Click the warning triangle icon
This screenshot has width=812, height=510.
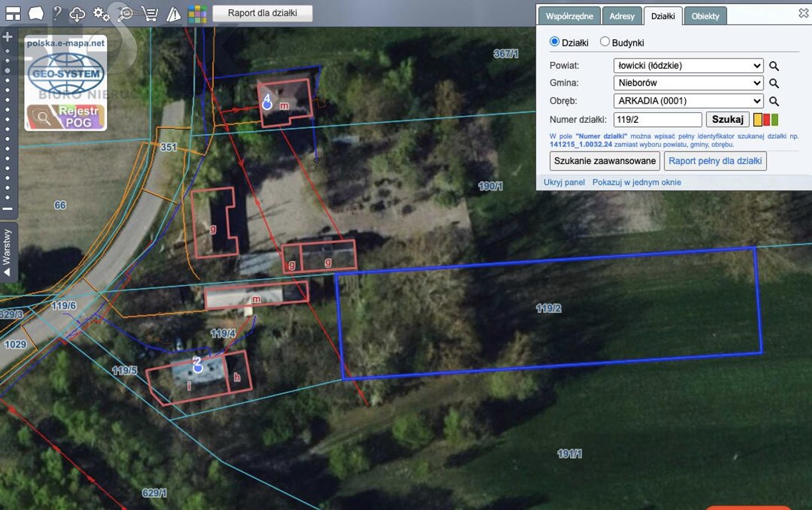point(173,14)
